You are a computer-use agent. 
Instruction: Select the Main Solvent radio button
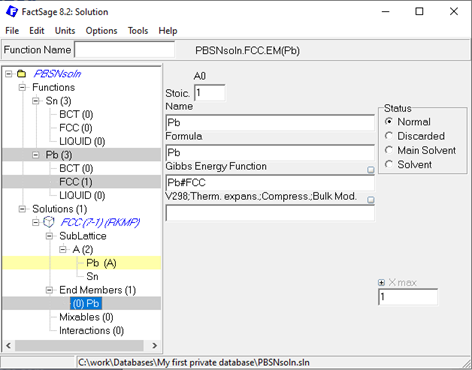[x=388, y=150]
